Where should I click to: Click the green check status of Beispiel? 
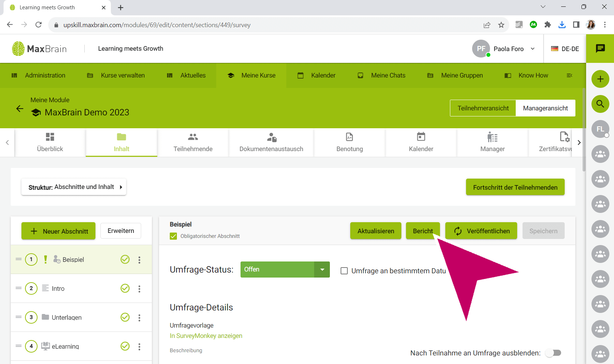[x=125, y=259]
